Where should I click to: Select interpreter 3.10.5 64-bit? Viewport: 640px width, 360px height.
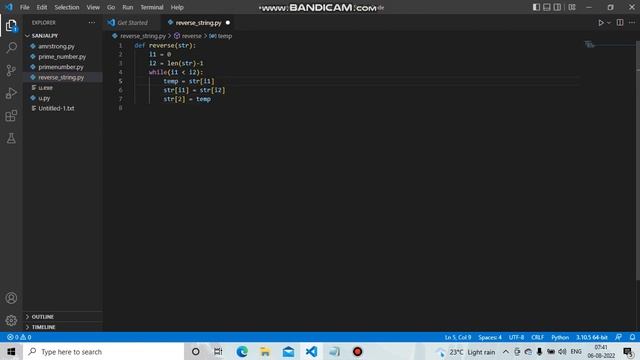[592, 337]
